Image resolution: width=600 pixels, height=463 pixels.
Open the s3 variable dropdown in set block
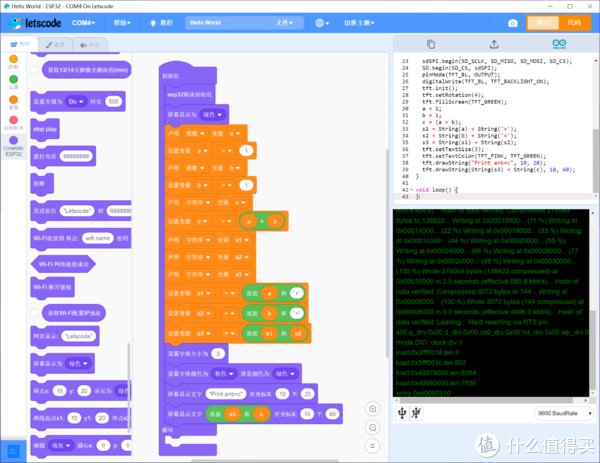tap(204, 333)
